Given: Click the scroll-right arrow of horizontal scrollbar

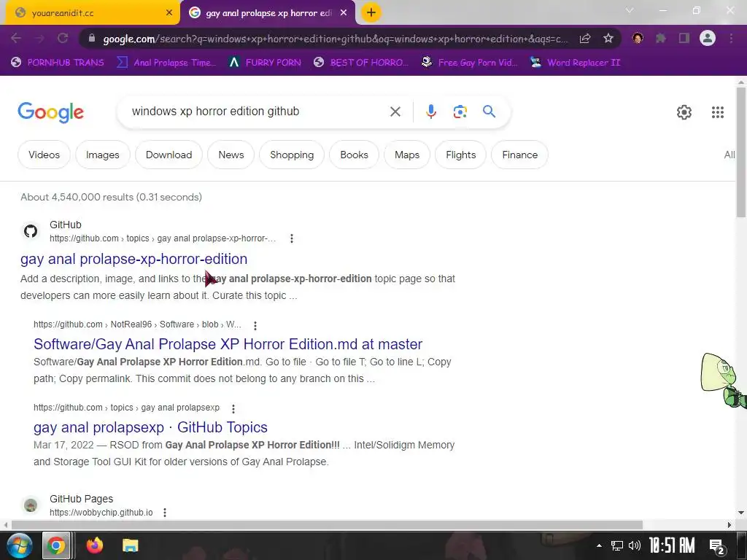Looking at the screenshot, I should point(729,525).
